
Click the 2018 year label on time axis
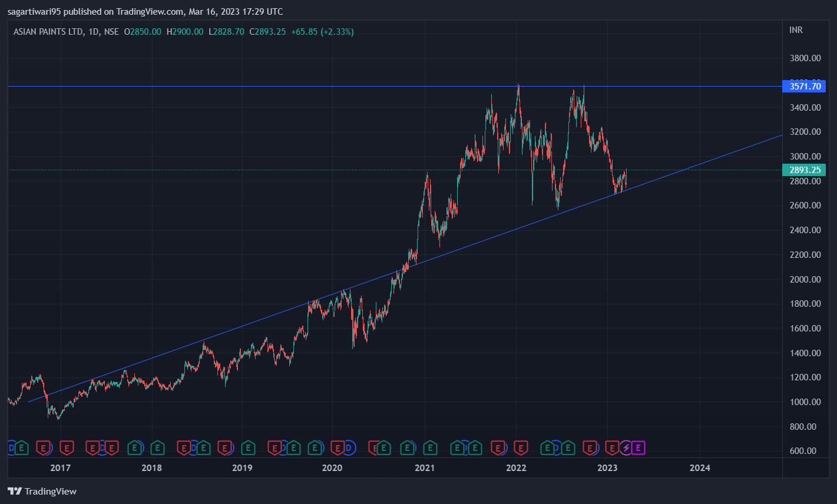152,468
